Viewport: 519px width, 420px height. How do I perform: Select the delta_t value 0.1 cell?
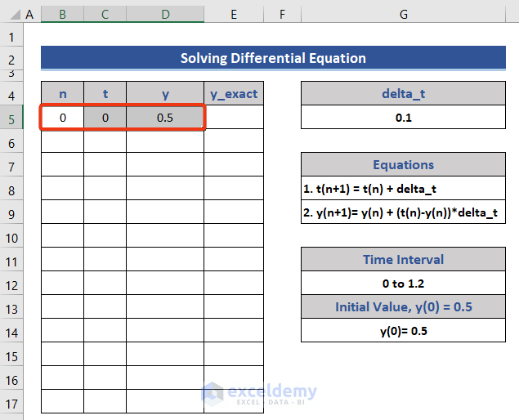[x=404, y=117]
